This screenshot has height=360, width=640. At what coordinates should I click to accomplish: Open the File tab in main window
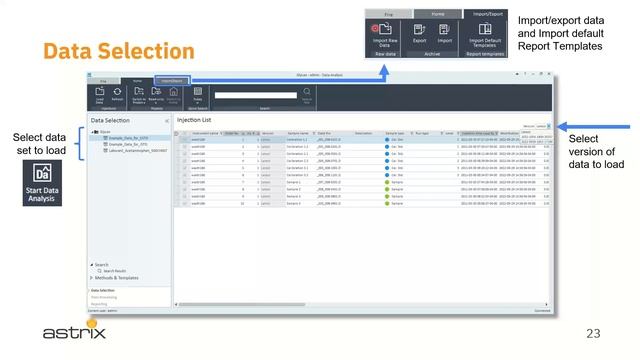tap(104, 81)
